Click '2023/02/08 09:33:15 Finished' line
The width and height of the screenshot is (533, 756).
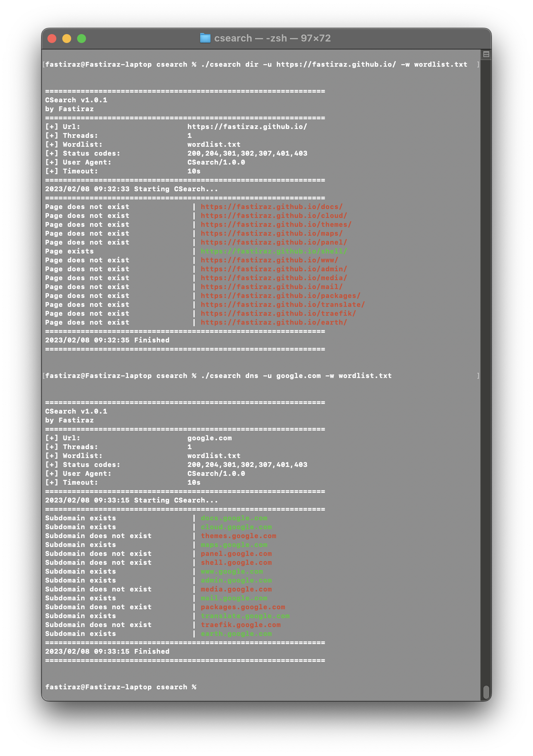[x=107, y=651]
